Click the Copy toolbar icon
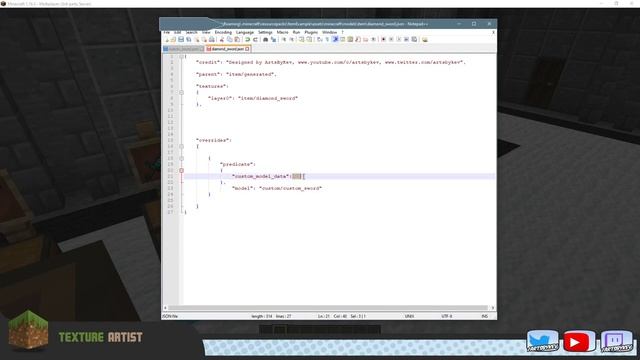The width and height of the screenshot is (640, 360). point(230,40)
